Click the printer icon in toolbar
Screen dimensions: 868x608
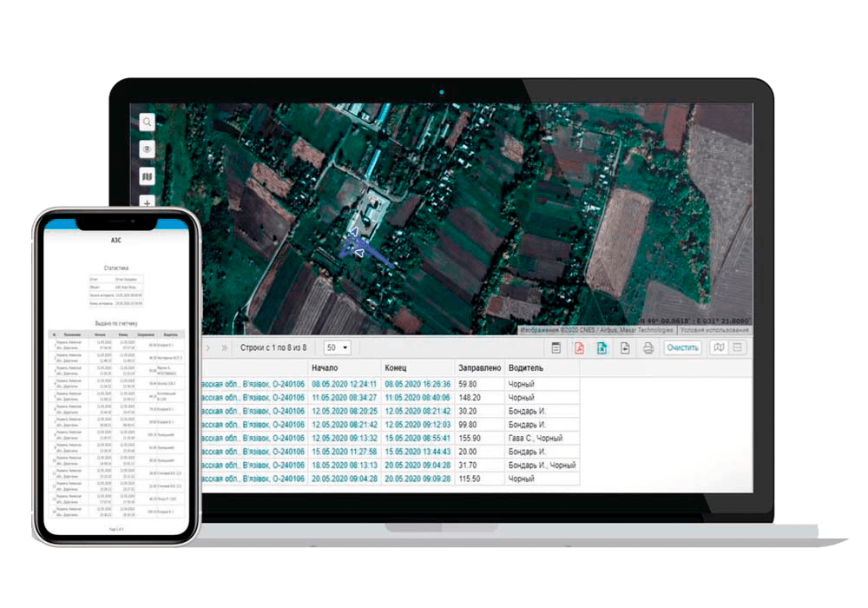coord(648,348)
